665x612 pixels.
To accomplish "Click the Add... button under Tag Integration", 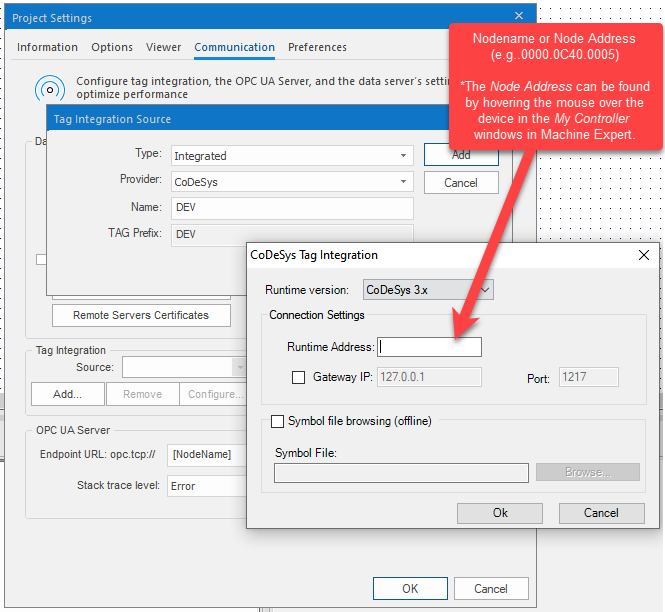I will coord(67,394).
